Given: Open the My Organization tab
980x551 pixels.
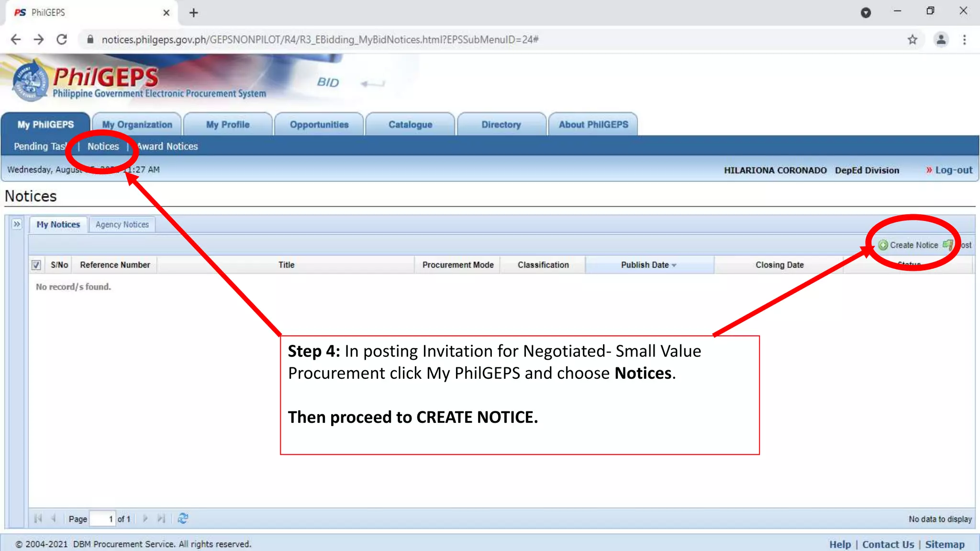Looking at the screenshot, I should [137, 125].
